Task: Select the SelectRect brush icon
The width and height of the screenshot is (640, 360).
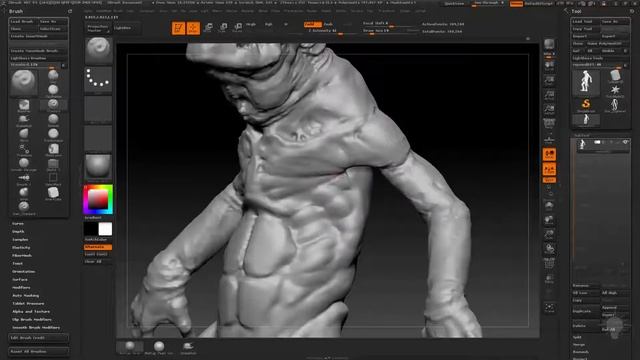Action: point(53,178)
